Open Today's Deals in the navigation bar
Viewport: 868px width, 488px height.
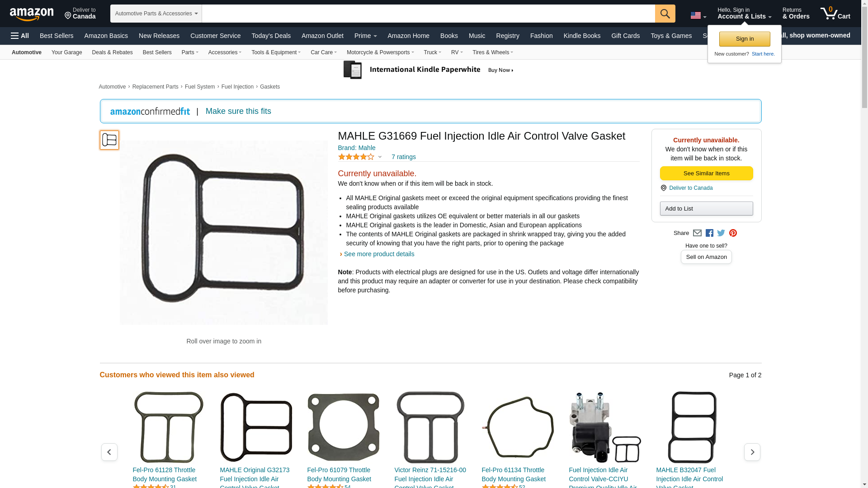(x=271, y=36)
